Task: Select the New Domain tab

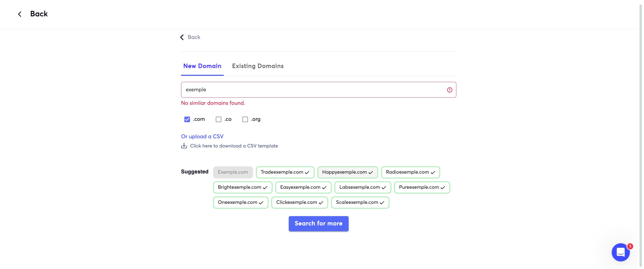Action: [x=202, y=66]
